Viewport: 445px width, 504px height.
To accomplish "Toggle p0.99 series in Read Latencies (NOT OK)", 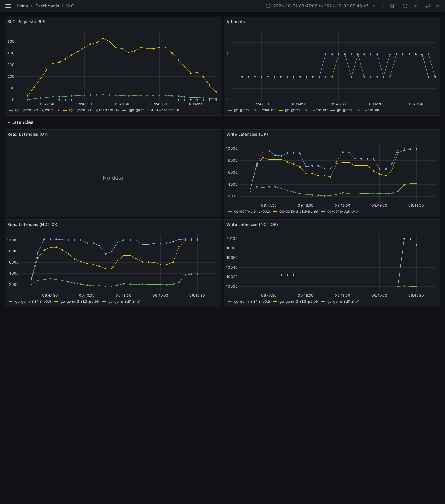I will (x=80, y=302).
